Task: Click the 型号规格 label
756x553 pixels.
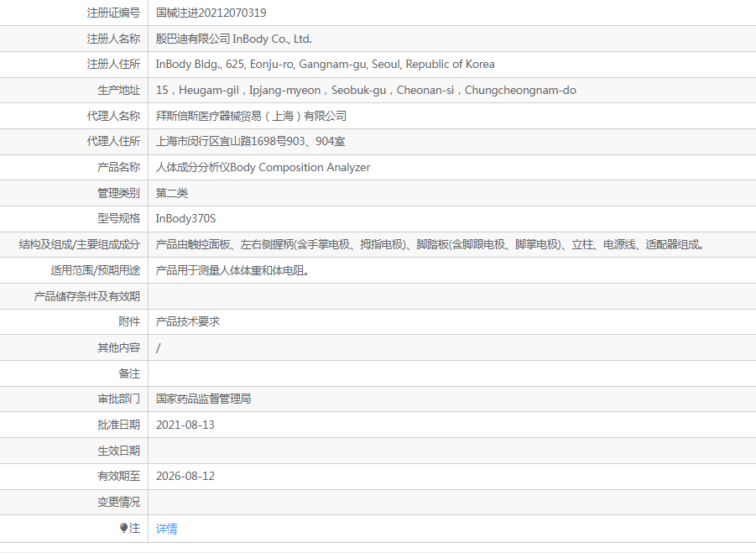Action: click(118, 218)
